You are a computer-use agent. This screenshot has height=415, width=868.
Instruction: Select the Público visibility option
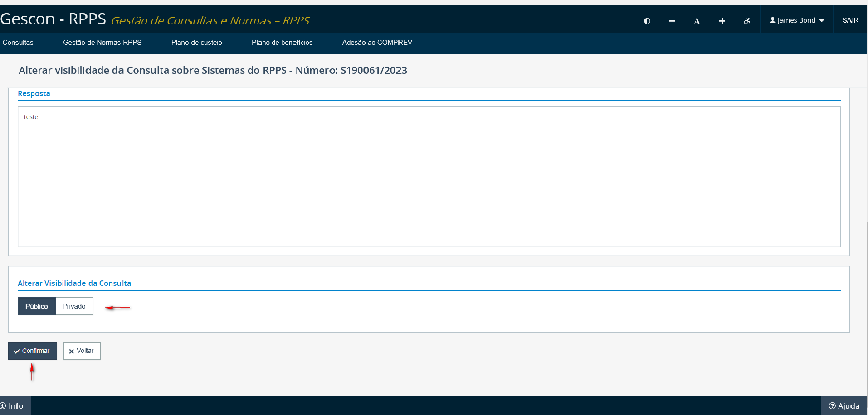(37, 306)
